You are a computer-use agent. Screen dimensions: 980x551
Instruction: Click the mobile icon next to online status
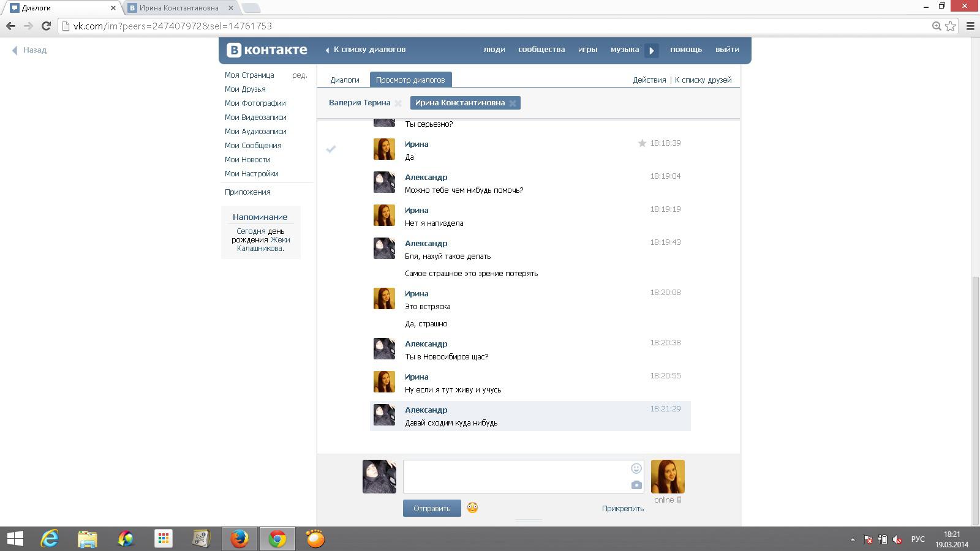click(x=679, y=500)
